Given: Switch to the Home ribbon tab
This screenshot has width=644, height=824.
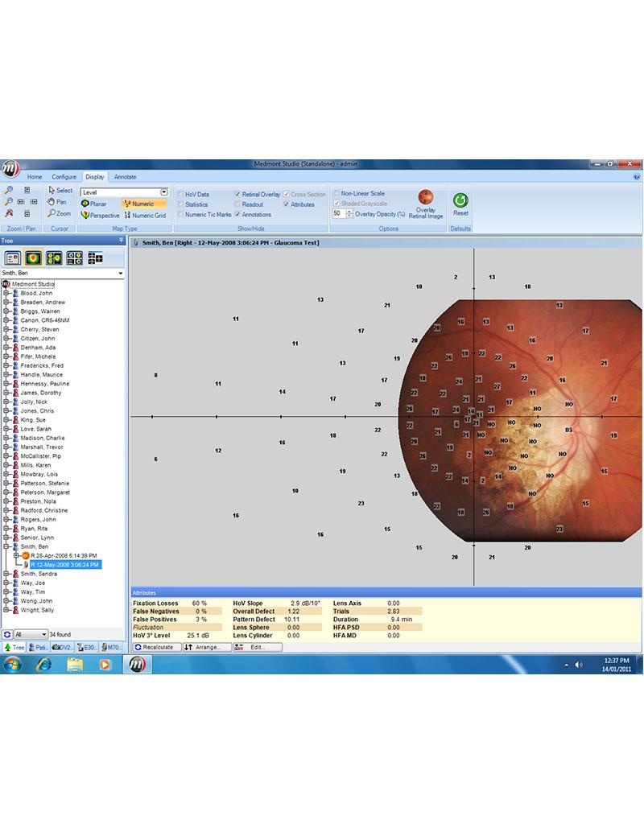Looking at the screenshot, I should click(35, 177).
